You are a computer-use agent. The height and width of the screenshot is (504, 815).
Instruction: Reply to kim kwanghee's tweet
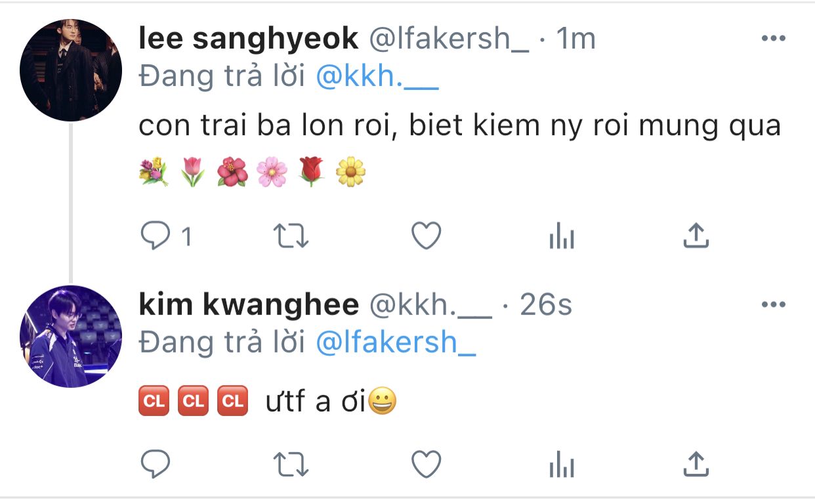pos(156,465)
